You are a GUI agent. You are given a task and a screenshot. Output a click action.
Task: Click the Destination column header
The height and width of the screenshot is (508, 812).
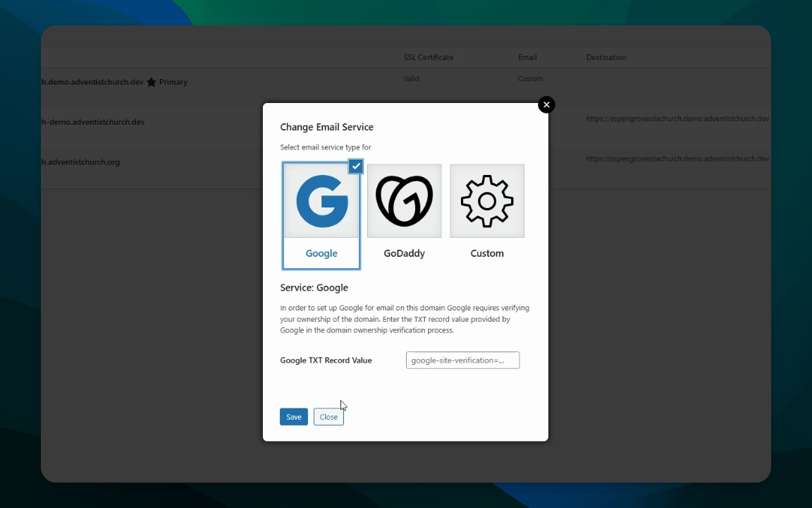coord(606,58)
